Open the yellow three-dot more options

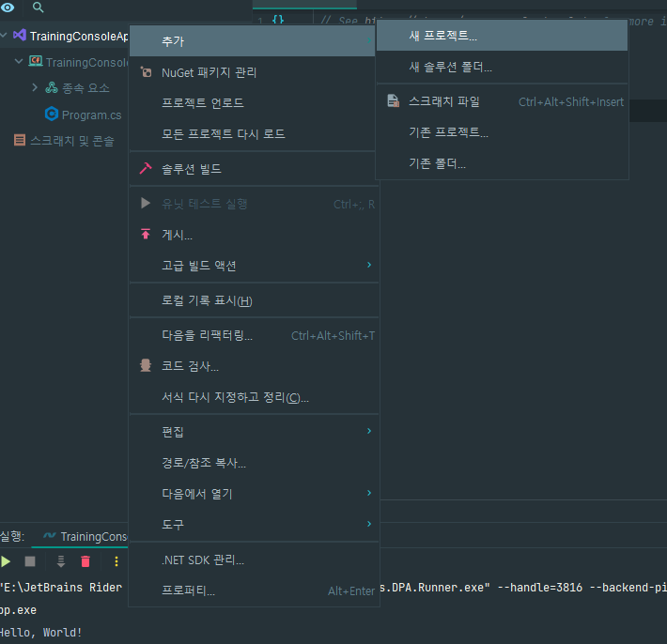click(116, 561)
